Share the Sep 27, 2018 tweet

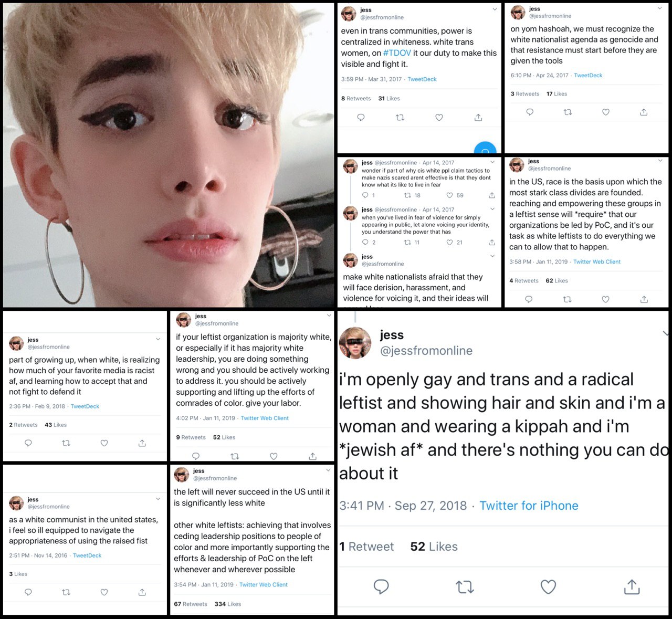(x=632, y=586)
